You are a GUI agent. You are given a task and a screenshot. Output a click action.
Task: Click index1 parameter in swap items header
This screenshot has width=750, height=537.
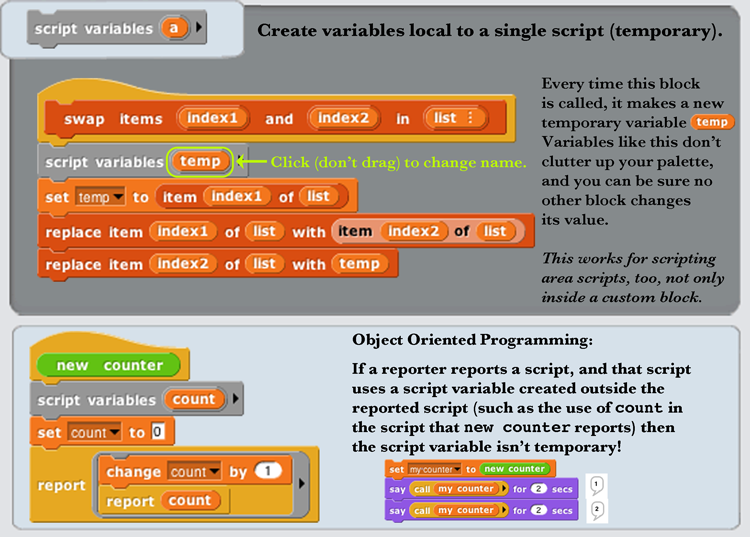212,119
